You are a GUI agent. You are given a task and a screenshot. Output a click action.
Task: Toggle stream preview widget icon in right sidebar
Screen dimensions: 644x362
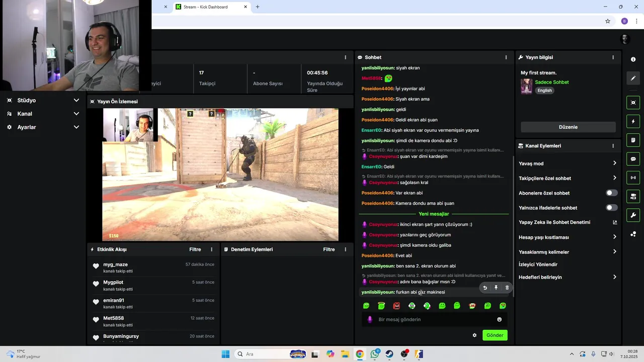coord(633,103)
